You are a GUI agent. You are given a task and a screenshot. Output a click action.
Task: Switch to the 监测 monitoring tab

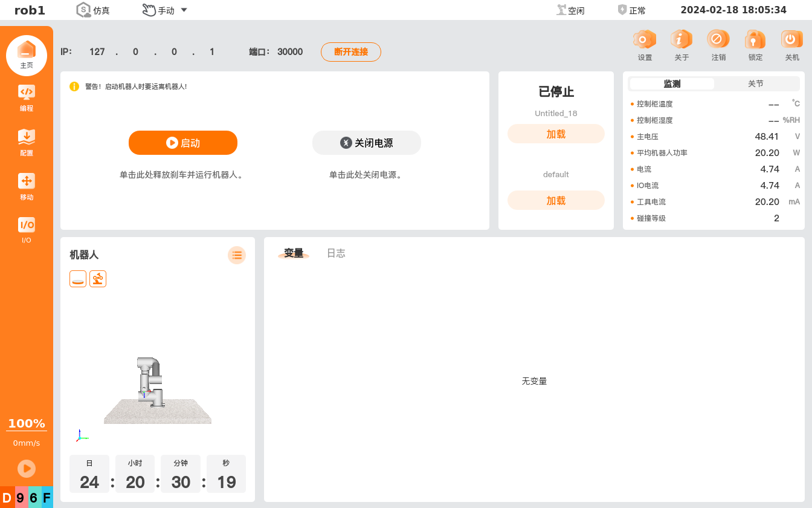(672, 84)
